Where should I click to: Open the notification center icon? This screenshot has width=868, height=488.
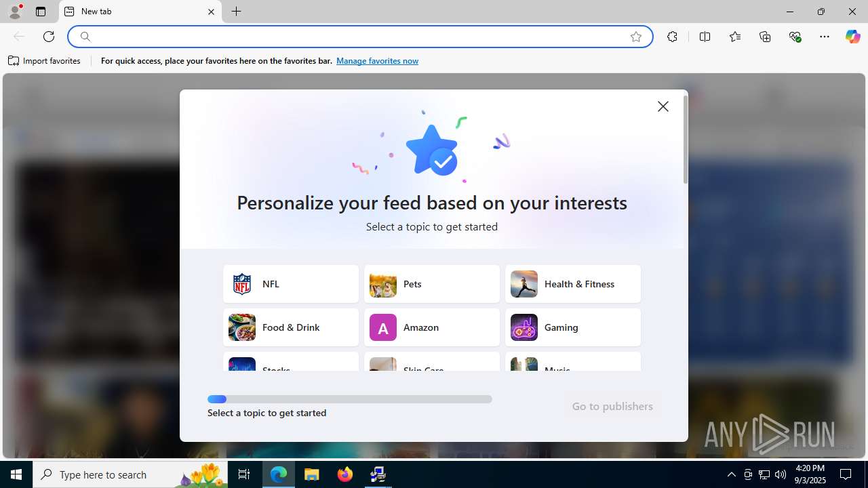(x=846, y=474)
